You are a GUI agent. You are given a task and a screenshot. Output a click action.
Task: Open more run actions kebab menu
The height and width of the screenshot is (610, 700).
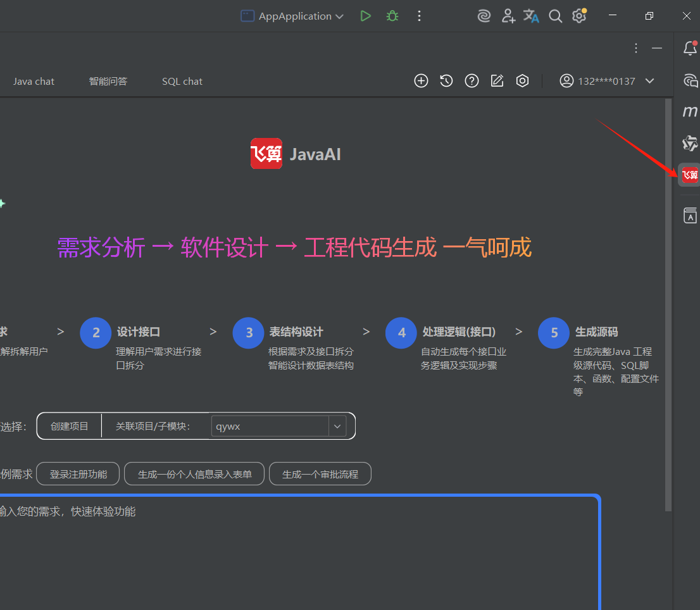tap(419, 16)
